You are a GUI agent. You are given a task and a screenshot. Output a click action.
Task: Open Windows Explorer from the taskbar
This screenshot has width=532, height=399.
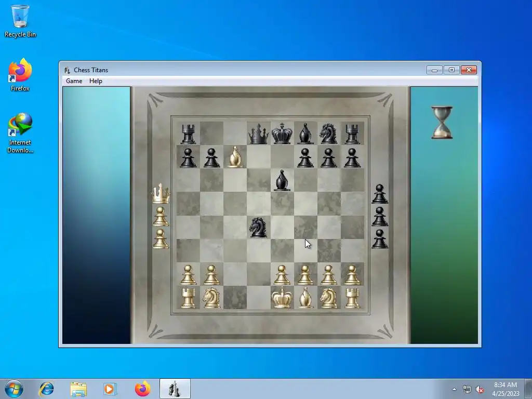tap(78, 389)
